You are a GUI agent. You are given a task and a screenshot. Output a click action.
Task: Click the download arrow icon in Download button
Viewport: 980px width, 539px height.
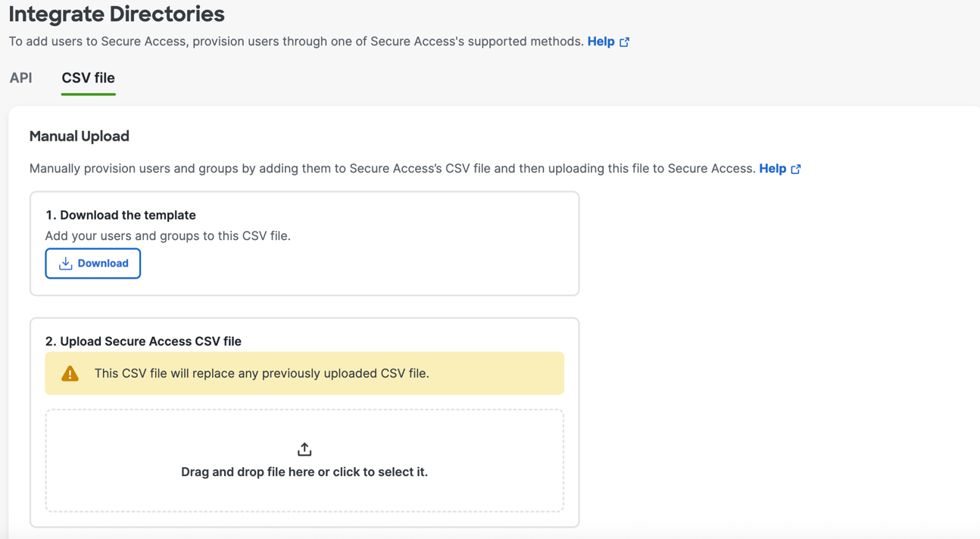[x=66, y=263]
